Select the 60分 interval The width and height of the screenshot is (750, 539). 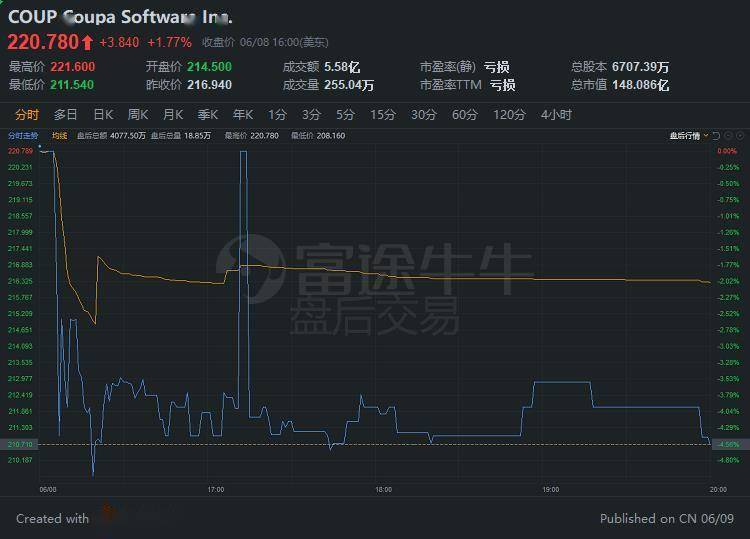[465, 115]
